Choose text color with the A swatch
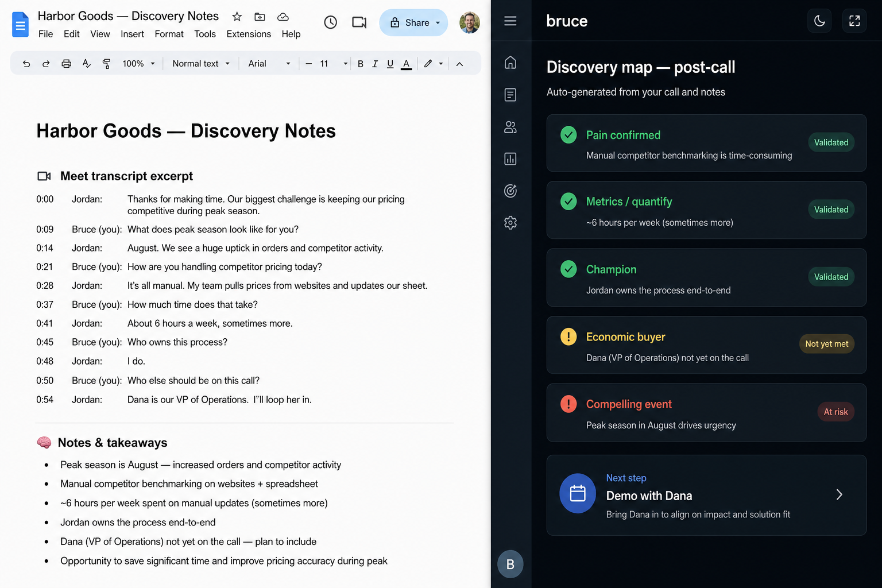 406,64
